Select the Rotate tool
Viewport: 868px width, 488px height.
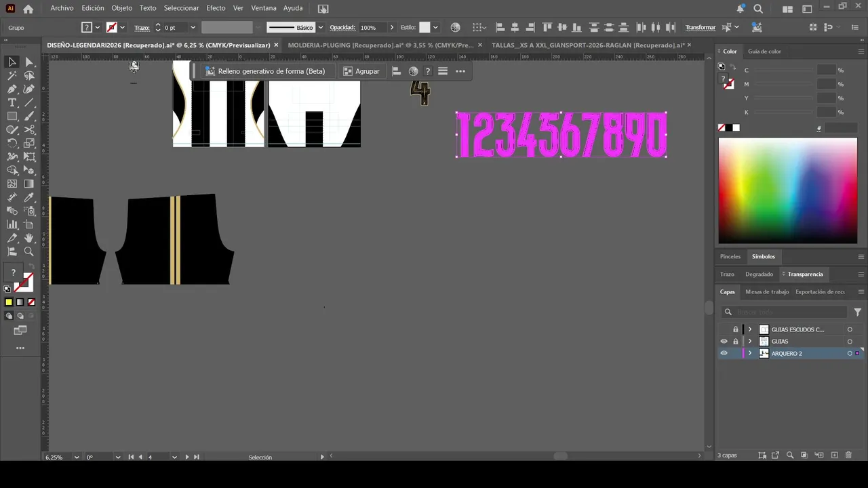pos(12,143)
